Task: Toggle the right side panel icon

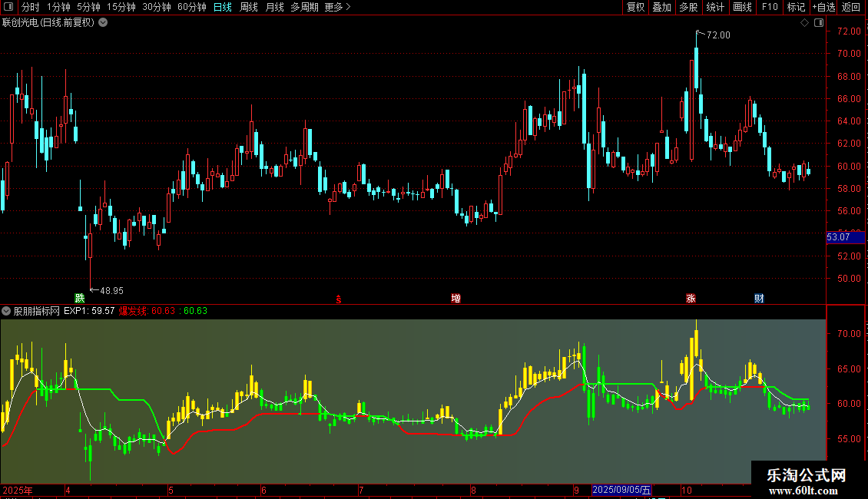Action: click(x=819, y=23)
